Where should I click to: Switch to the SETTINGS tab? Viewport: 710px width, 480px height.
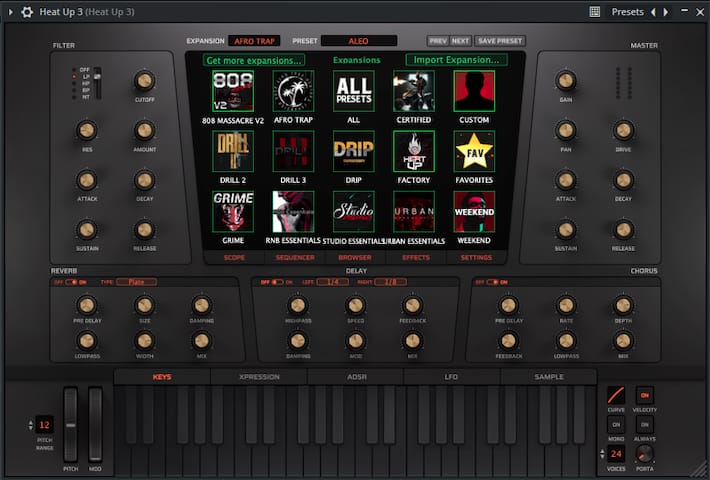coord(476,257)
